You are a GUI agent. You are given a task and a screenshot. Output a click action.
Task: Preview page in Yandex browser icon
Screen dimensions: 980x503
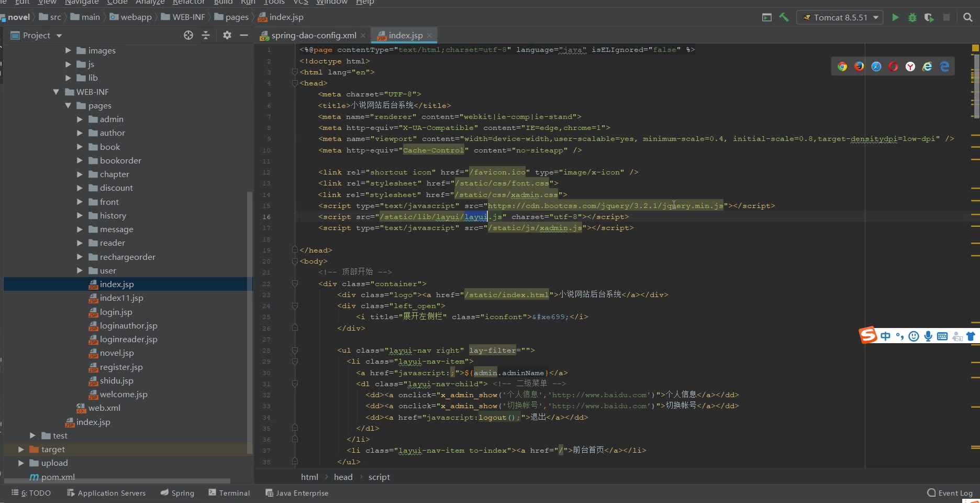coord(910,67)
